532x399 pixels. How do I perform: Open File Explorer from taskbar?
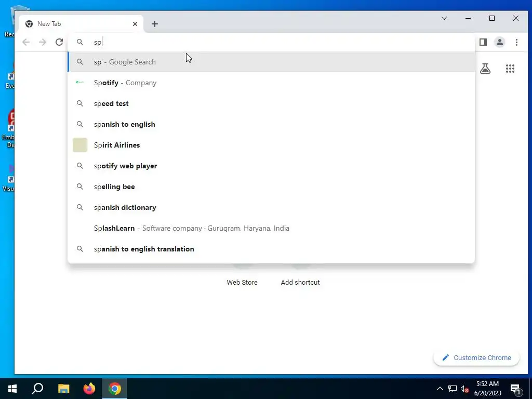click(63, 389)
